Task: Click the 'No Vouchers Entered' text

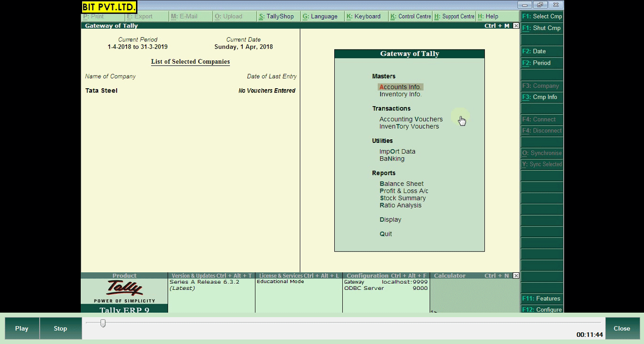Action: pyautogui.click(x=267, y=91)
